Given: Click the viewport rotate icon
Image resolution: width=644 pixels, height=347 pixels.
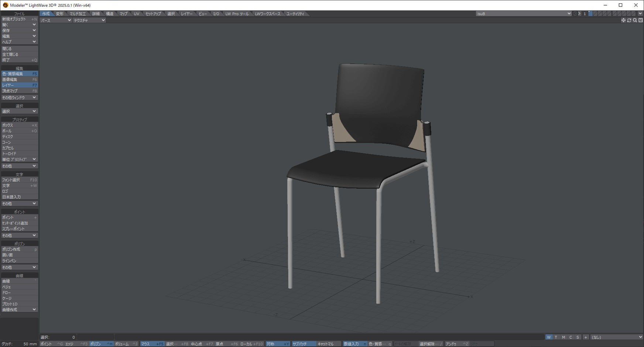Looking at the screenshot, I should (629, 20).
